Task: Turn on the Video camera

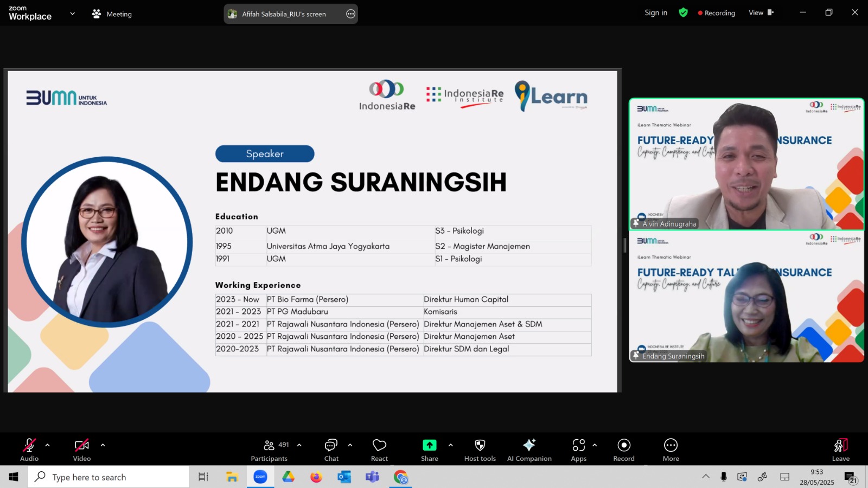Action: pyautogui.click(x=82, y=450)
